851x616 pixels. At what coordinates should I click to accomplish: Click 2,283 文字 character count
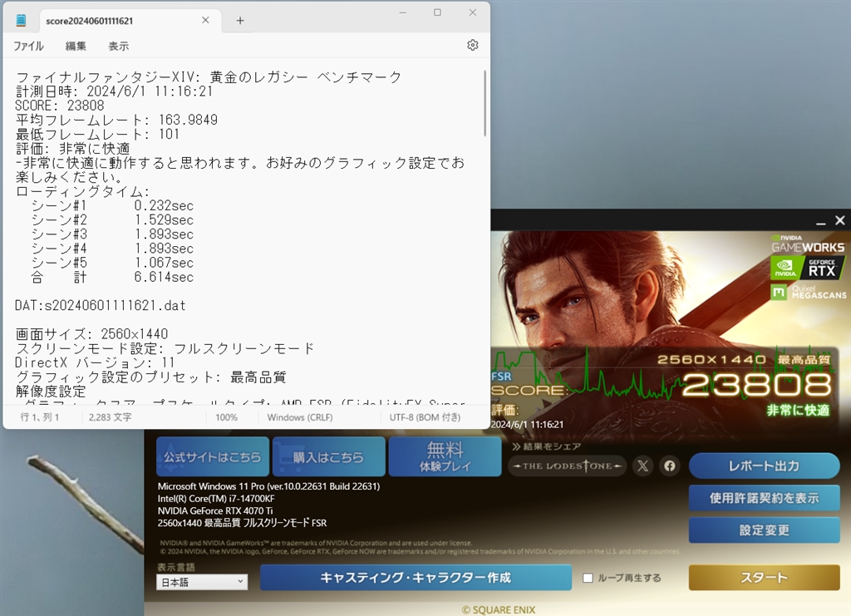(x=111, y=417)
